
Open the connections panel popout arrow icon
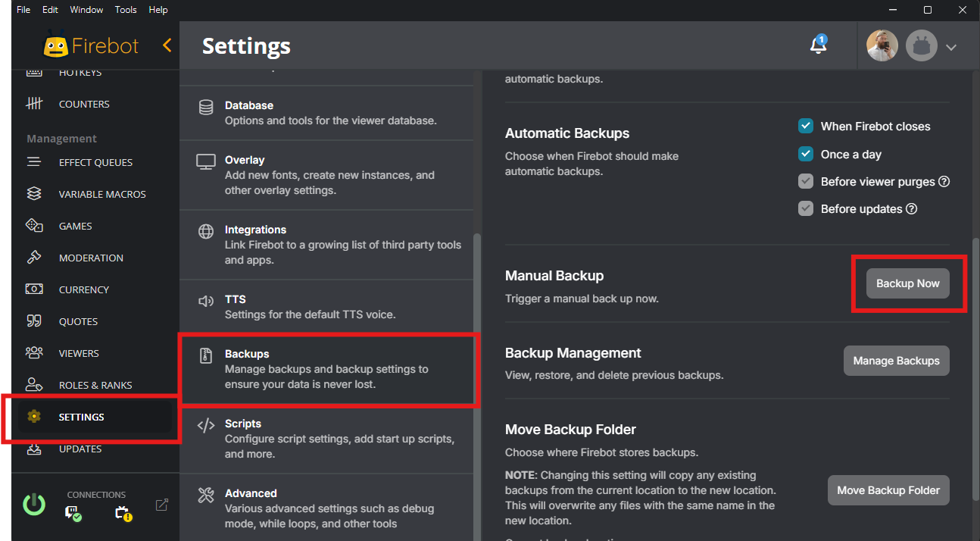(x=161, y=505)
